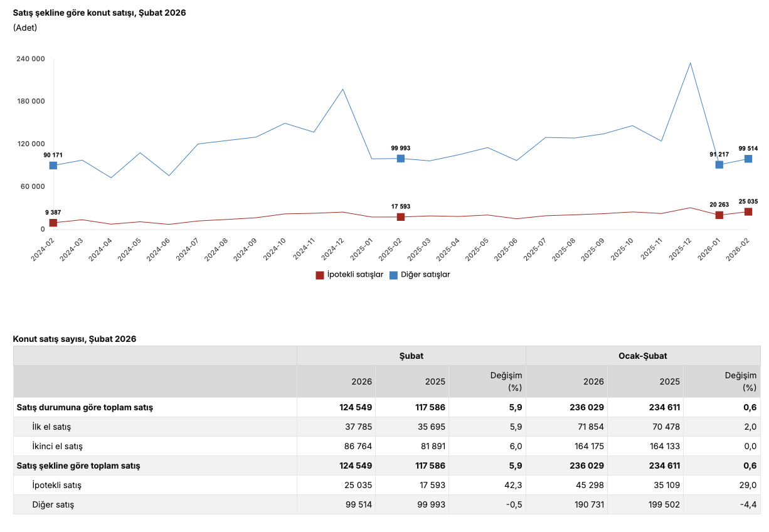769x532 pixels.
Task: Click the Satış durumuna göre toplam satış row label
Action: coord(85,407)
